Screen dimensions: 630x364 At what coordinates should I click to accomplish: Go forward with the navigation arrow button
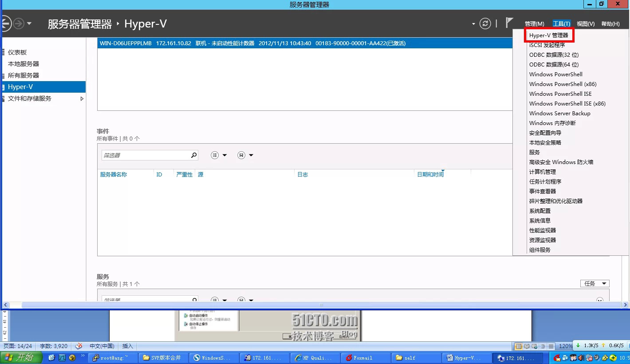(x=18, y=23)
